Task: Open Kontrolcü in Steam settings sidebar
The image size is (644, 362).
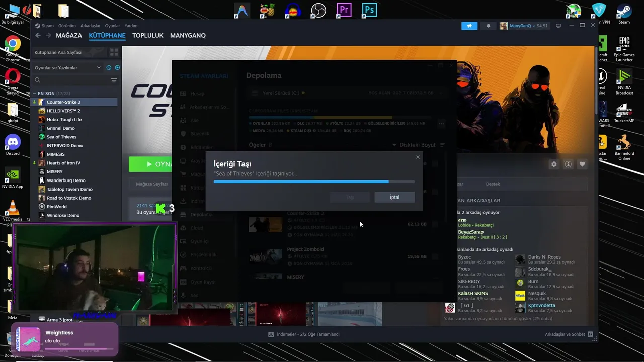Action: (x=201, y=268)
